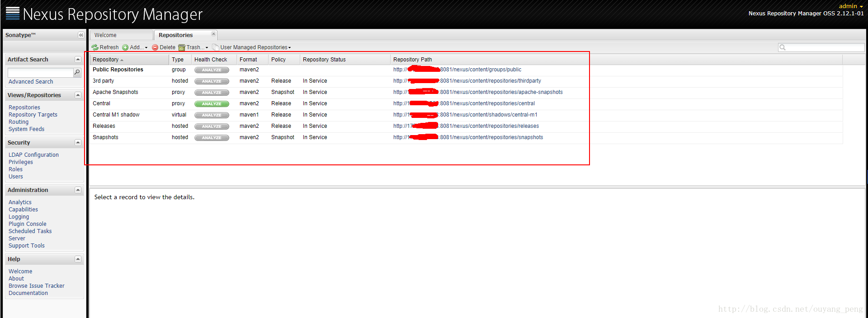Open Welcome link under Help
This screenshot has height=318, width=868.
20,271
